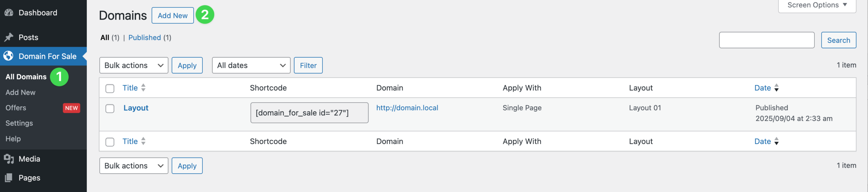Tick select-all checkbox in table header
The width and height of the screenshot is (868, 192).
(110, 88)
